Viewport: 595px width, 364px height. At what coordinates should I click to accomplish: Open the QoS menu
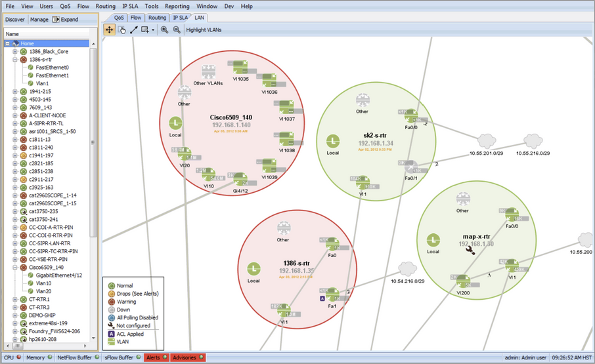[x=65, y=6]
